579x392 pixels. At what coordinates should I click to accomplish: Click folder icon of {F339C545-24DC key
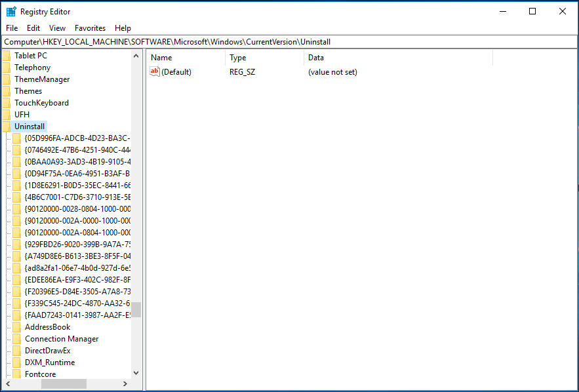coord(16,304)
